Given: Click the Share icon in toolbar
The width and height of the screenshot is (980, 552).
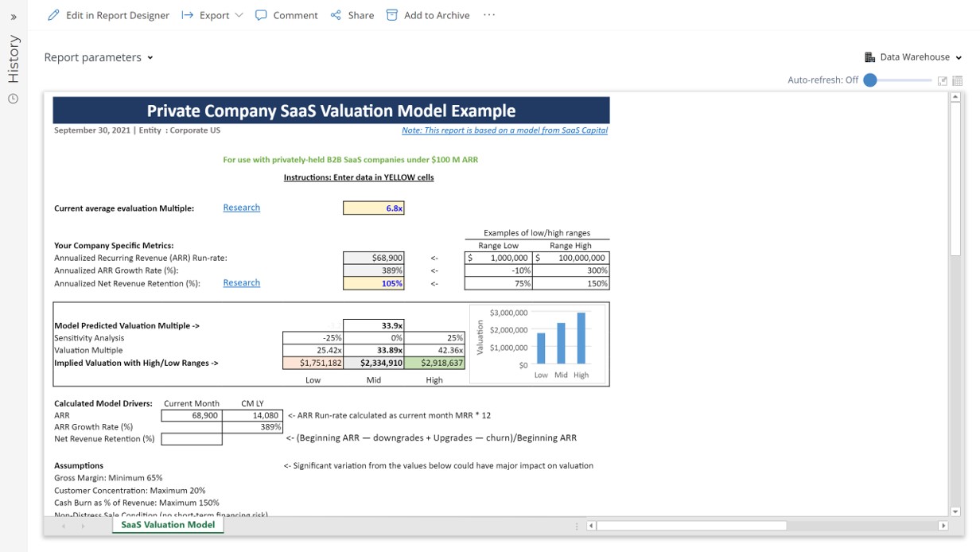Looking at the screenshot, I should (336, 15).
